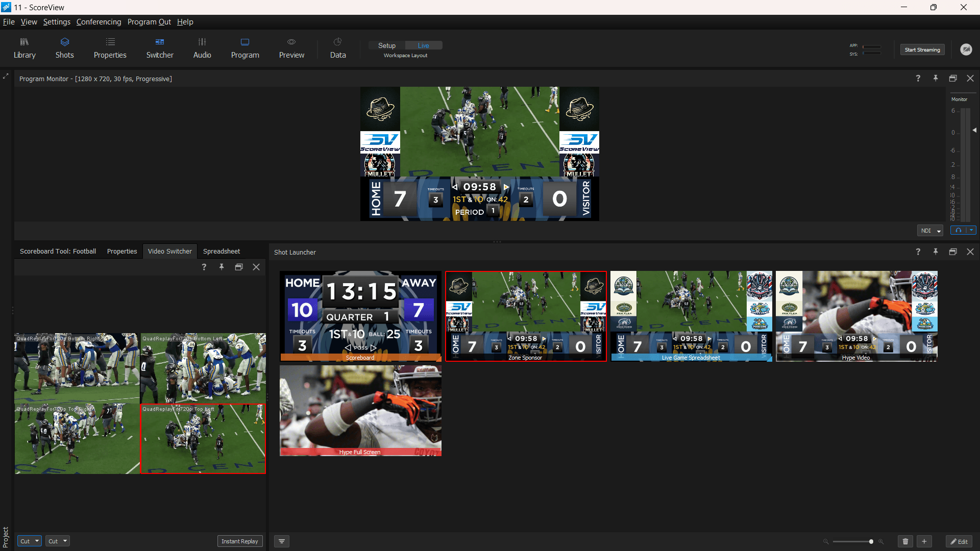Open the Conferencing menu
The height and width of the screenshot is (551, 980).
tap(99, 22)
